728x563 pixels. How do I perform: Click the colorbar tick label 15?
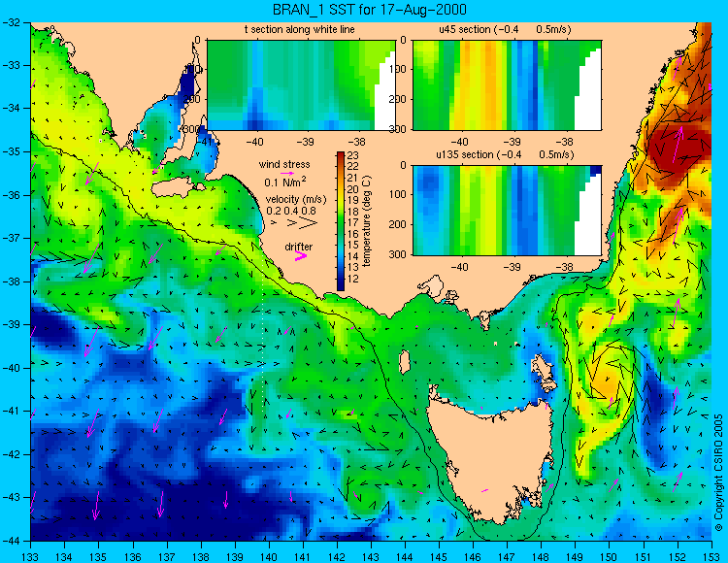[x=353, y=245]
